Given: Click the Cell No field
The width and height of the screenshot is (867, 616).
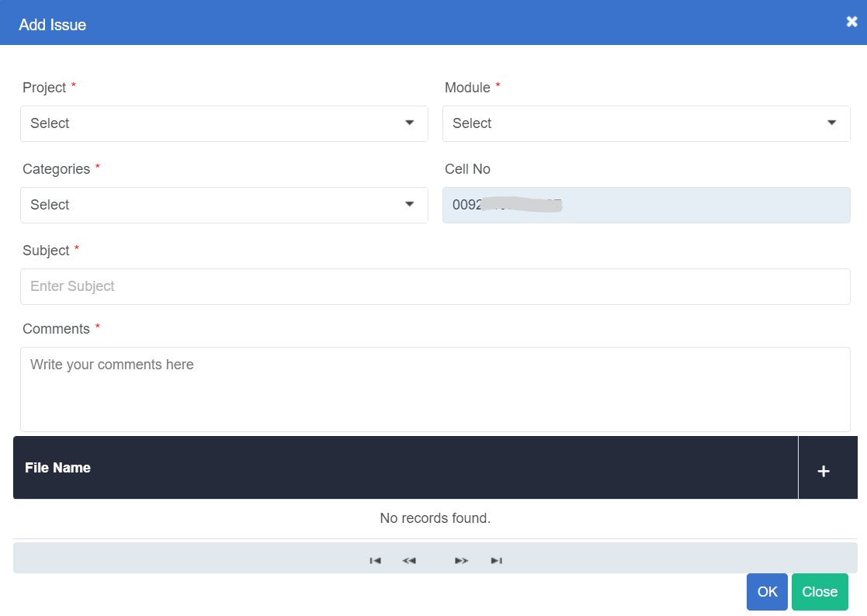Looking at the screenshot, I should click(x=647, y=205).
